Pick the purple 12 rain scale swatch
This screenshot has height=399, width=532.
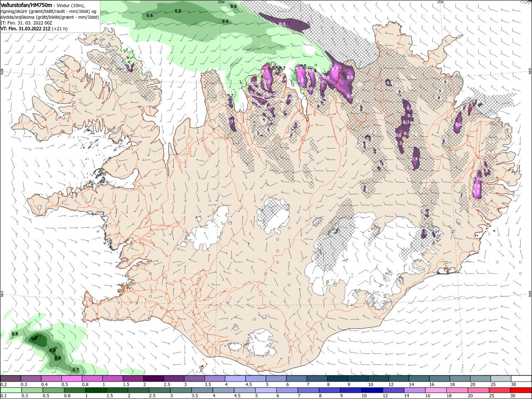coord(394,390)
